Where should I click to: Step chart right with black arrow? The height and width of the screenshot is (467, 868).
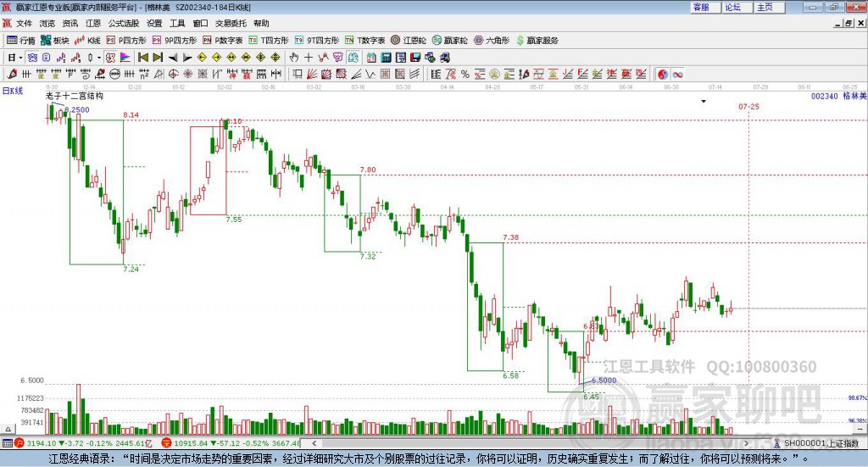coord(187,58)
